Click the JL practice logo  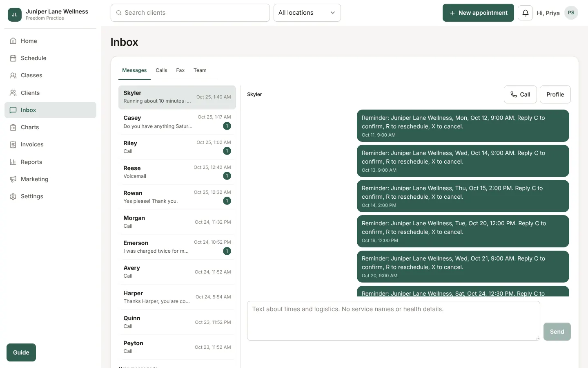[15, 14]
